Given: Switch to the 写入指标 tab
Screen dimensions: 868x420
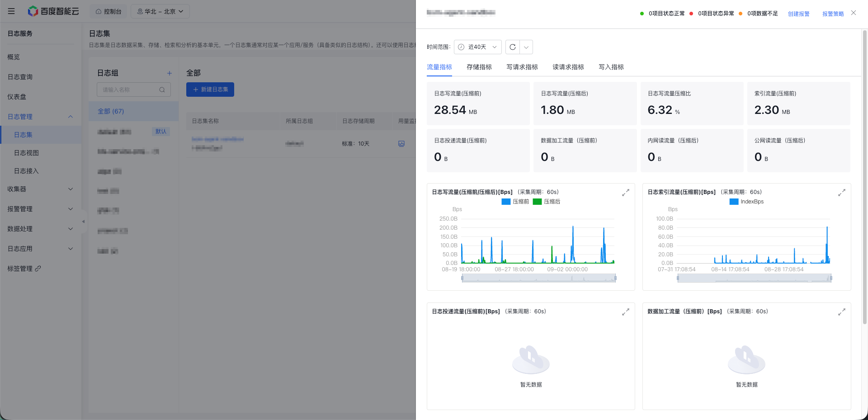Looking at the screenshot, I should (611, 67).
